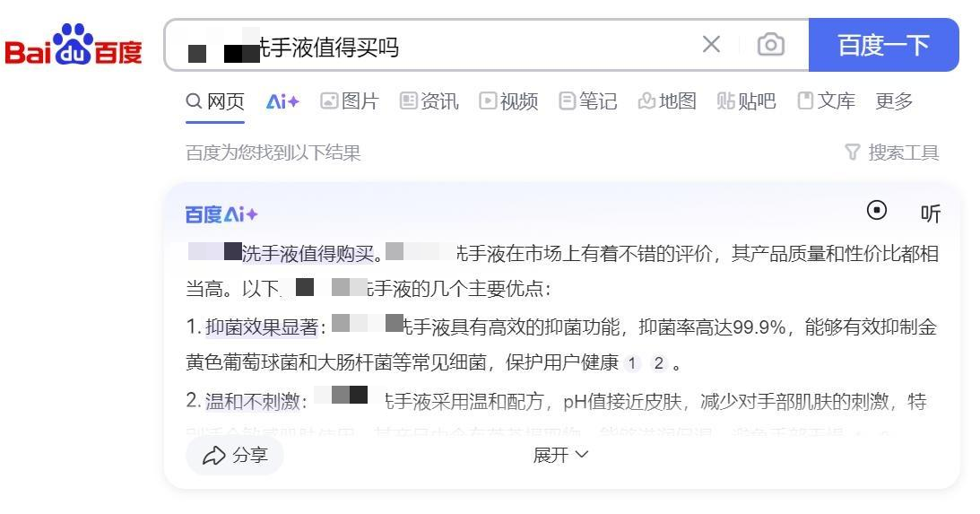980x514 pixels.
Task: Expand the AI answer with 展开
Action: 561,455
